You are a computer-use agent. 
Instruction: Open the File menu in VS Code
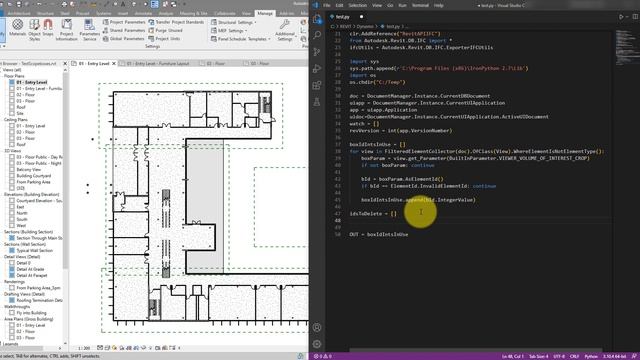coord(327,5)
